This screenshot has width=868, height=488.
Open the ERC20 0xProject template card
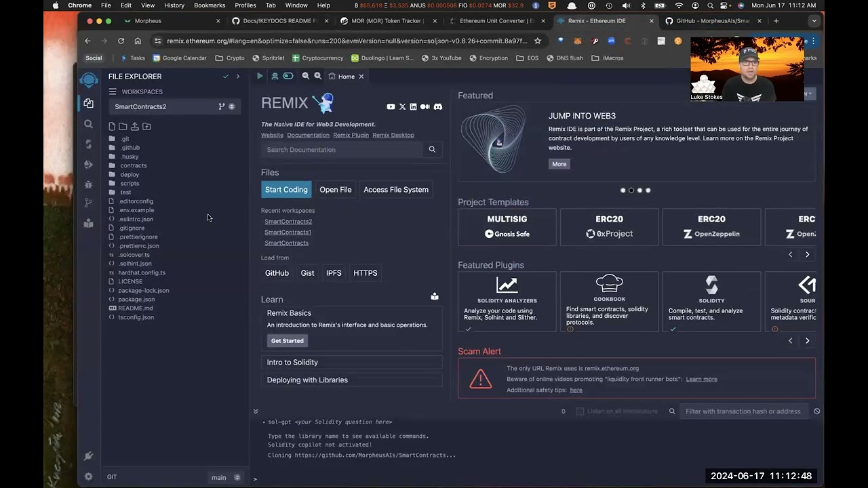click(x=609, y=227)
